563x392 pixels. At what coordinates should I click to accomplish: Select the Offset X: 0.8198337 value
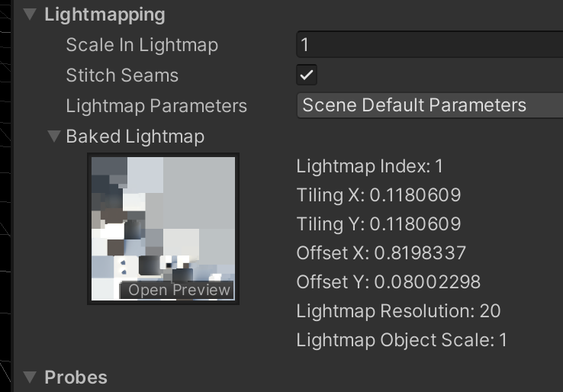click(x=381, y=253)
